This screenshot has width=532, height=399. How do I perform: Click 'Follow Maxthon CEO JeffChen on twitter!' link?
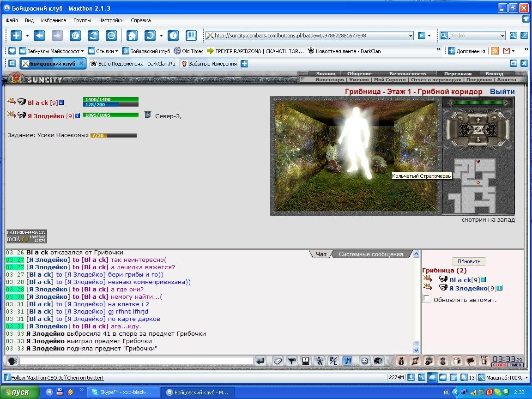coord(57,378)
